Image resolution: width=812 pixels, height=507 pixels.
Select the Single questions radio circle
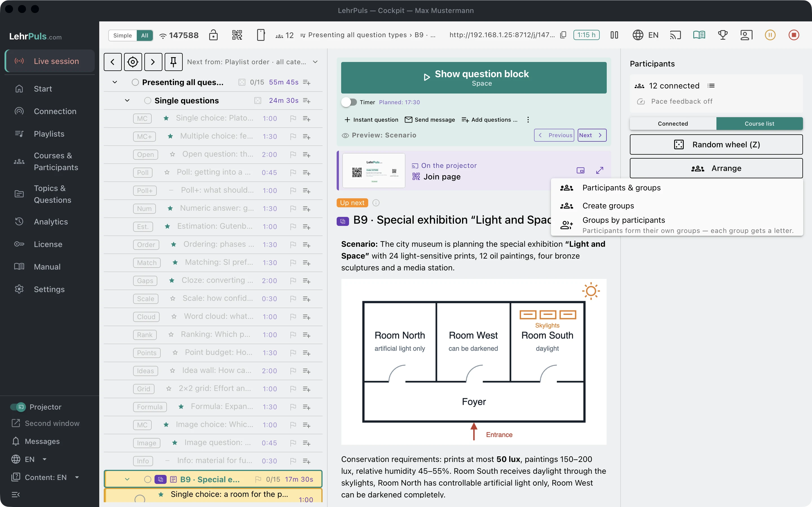point(148,101)
